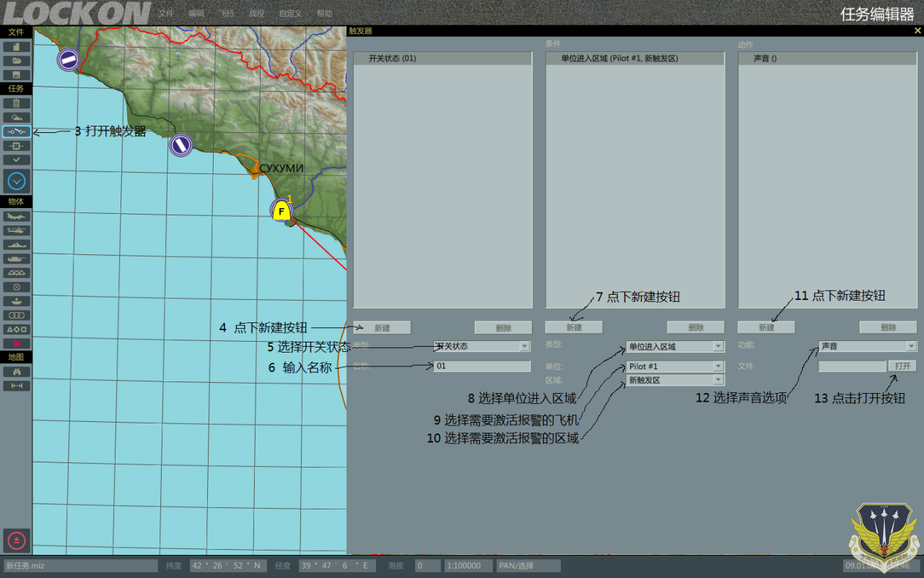Select the ship object tool
Screen dimensions: 924x578
(x=16, y=244)
